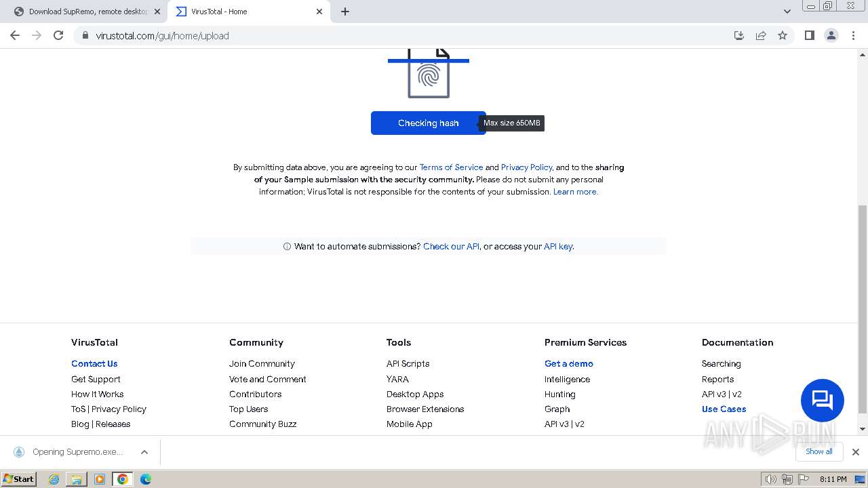Open Internet Explorer from taskbar

click(54, 479)
